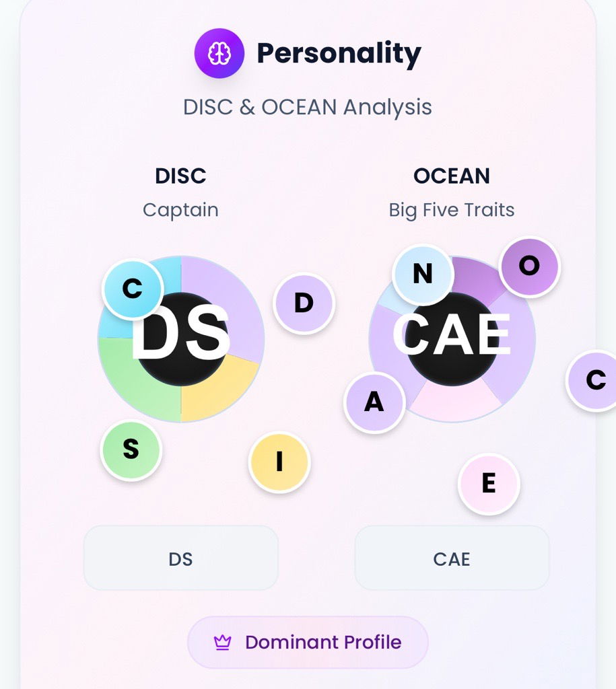Open the Dominant Profile pill button
Viewport: 616px width, 689px height.
pyautogui.click(x=308, y=643)
